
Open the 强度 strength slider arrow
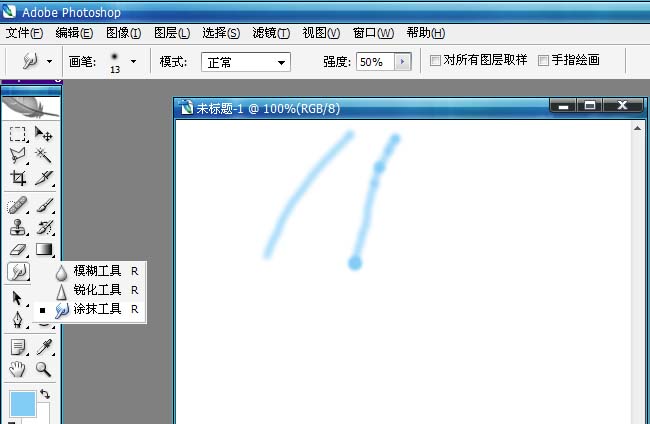click(403, 62)
